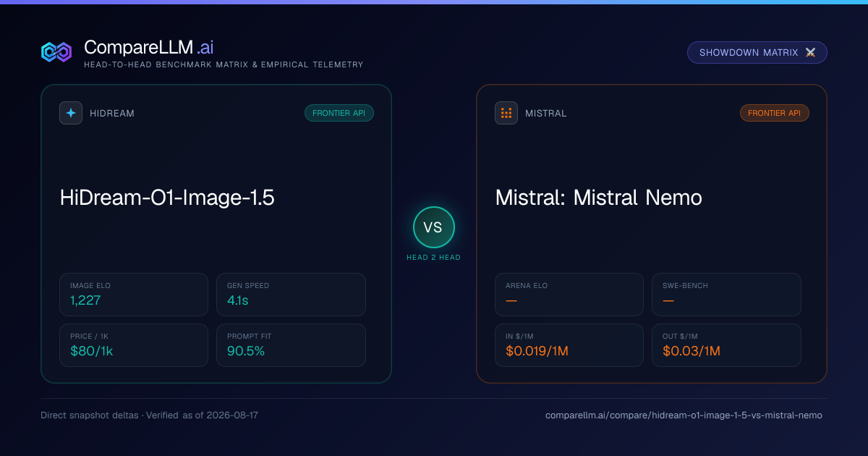The height and width of the screenshot is (456, 868).
Task: Click the Price / 1K $80/1k tile
Action: 134,345
